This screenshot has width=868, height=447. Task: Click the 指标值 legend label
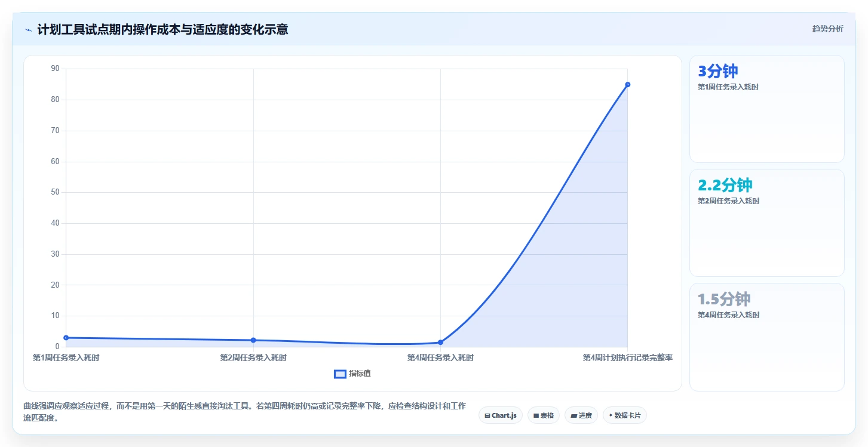click(x=360, y=374)
